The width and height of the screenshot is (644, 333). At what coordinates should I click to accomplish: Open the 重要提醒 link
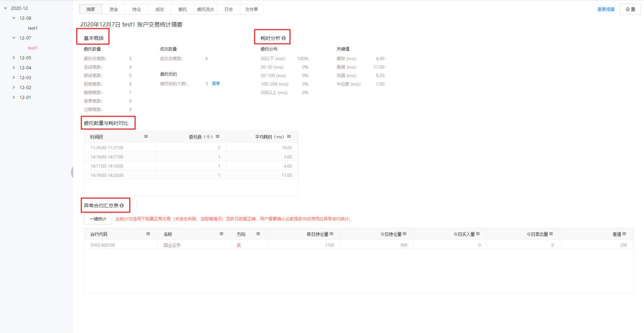(x=606, y=10)
